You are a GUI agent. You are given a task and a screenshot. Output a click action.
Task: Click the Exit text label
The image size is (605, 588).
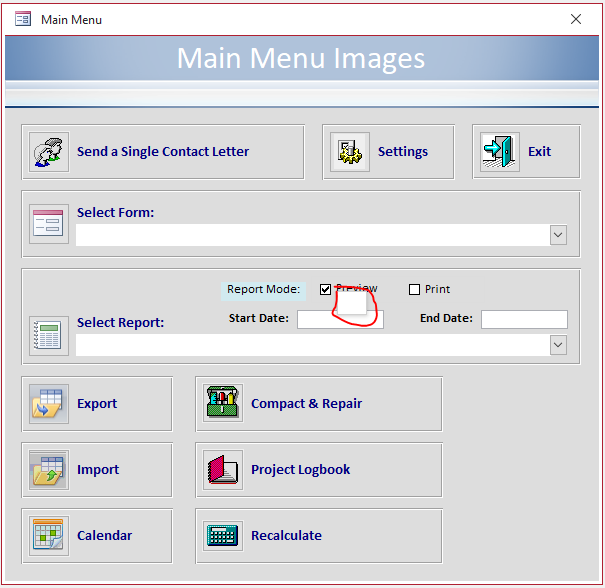(539, 152)
